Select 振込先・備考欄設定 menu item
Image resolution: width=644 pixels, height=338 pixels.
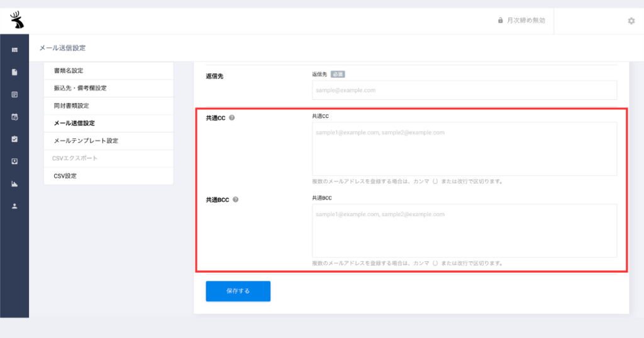pos(108,88)
